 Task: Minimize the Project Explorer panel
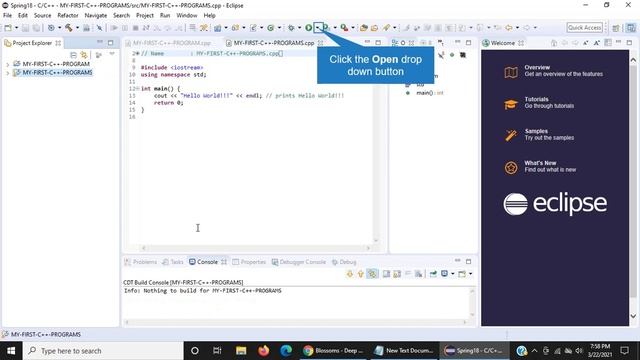coord(100,42)
